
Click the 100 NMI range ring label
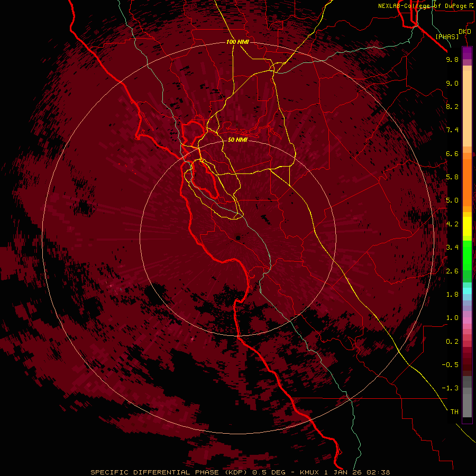[x=237, y=42]
